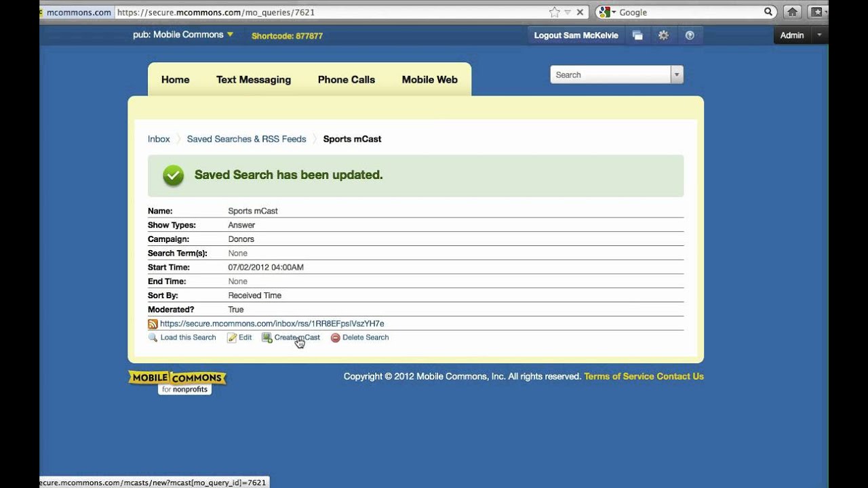Click the Name value Sports mCast
The width and height of the screenshot is (868, 488).
click(x=253, y=211)
